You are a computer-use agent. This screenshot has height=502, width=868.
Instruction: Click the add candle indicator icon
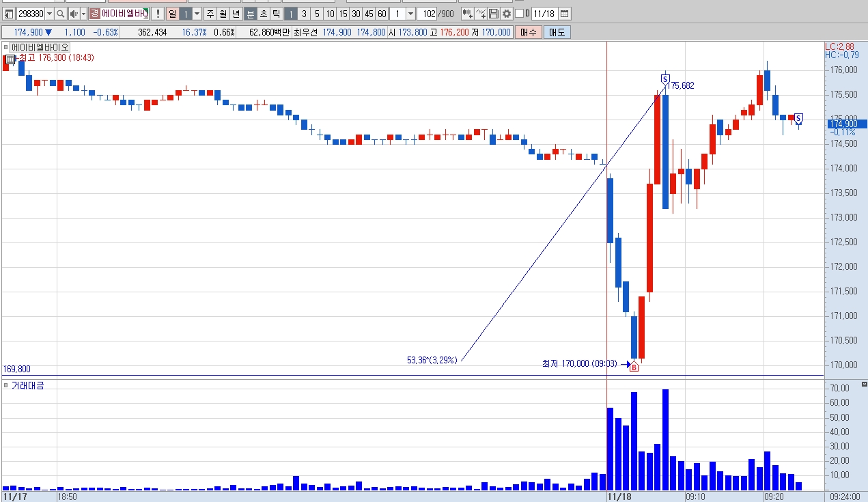click(468, 14)
